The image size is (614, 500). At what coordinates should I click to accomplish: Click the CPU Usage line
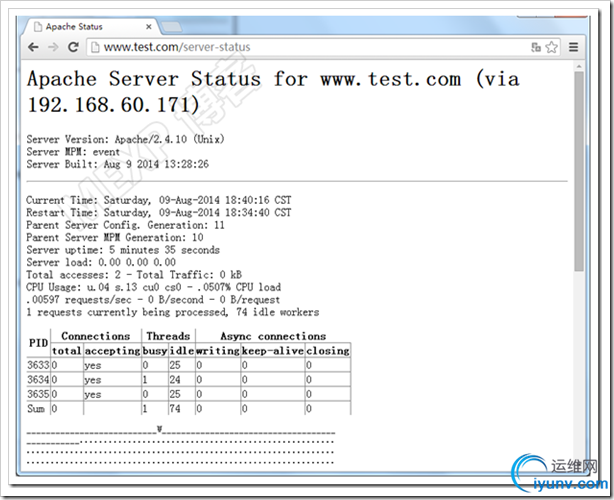154,287
